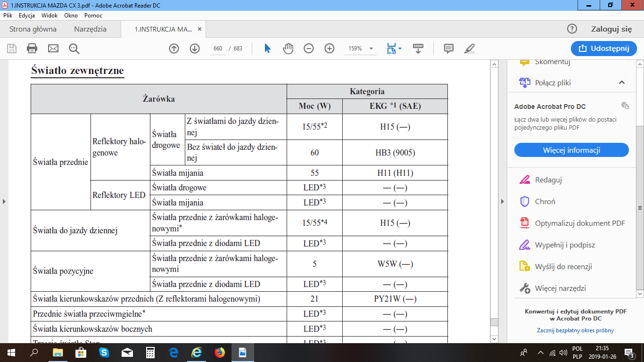
Task: Switch to the Narzędzia tab
Action: [x=90, y=29]
